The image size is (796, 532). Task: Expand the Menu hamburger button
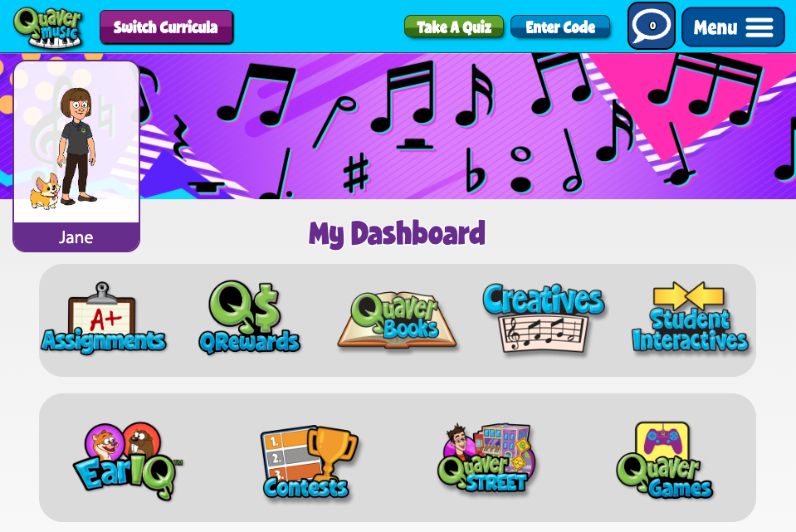pyautogui.click(x=733, y=27)
